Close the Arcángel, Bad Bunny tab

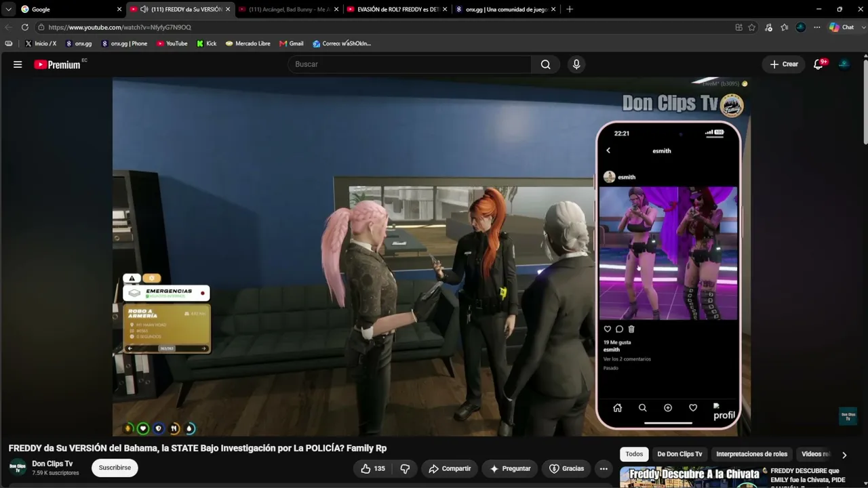coord(336,9)
